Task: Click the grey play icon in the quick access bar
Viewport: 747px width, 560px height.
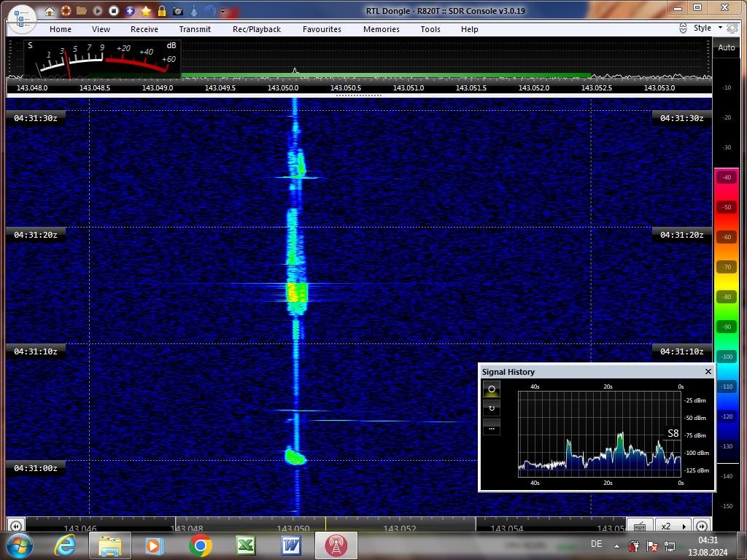Action: (x=98, y=10)
